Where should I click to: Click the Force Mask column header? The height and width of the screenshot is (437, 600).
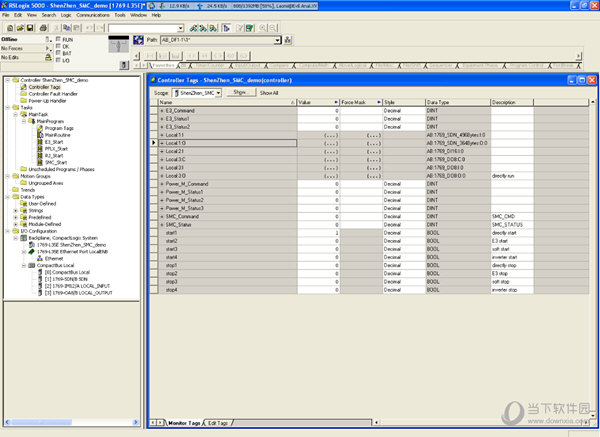361,102
